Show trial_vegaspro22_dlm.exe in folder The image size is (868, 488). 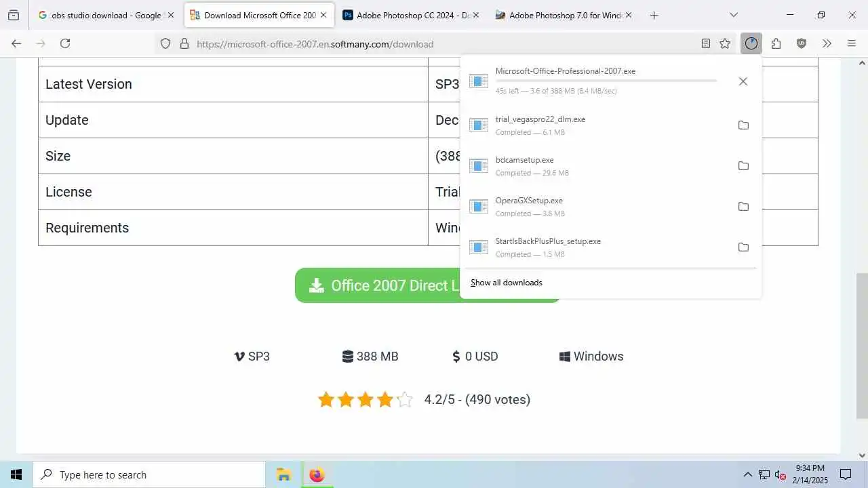pos(743,125)
